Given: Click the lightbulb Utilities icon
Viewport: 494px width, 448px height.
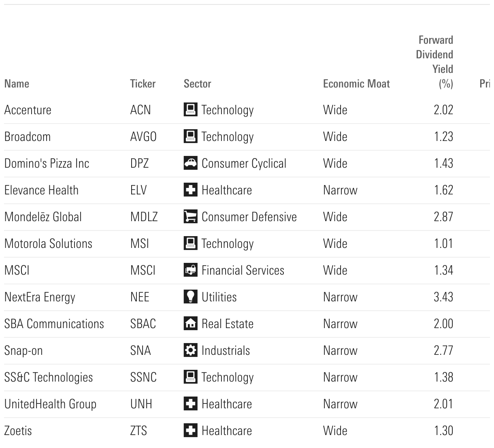Looking at the screenshot, I should click(190, 297).
